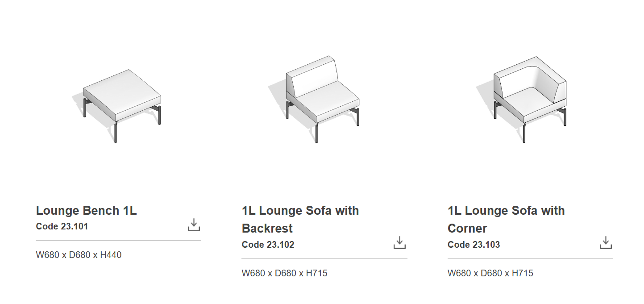Image resolution: width=644 pixels, height=304 pixels.
Task: Click the 1L Lounge Sofa with Backrest heading
Action: pos(300,219)
